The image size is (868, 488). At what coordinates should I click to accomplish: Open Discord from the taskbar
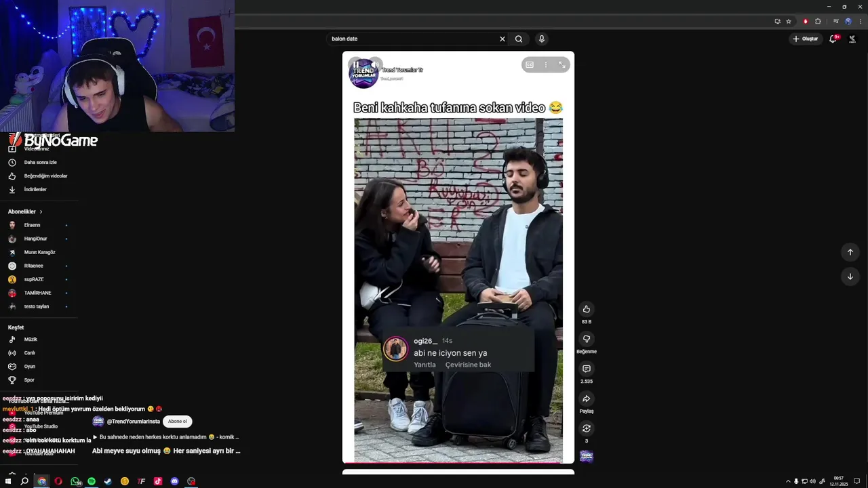coord(174,481)
